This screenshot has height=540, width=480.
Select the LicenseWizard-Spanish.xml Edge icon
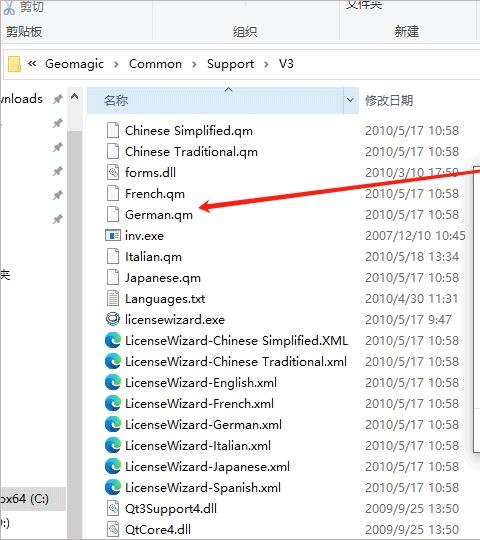coord(113,488)
